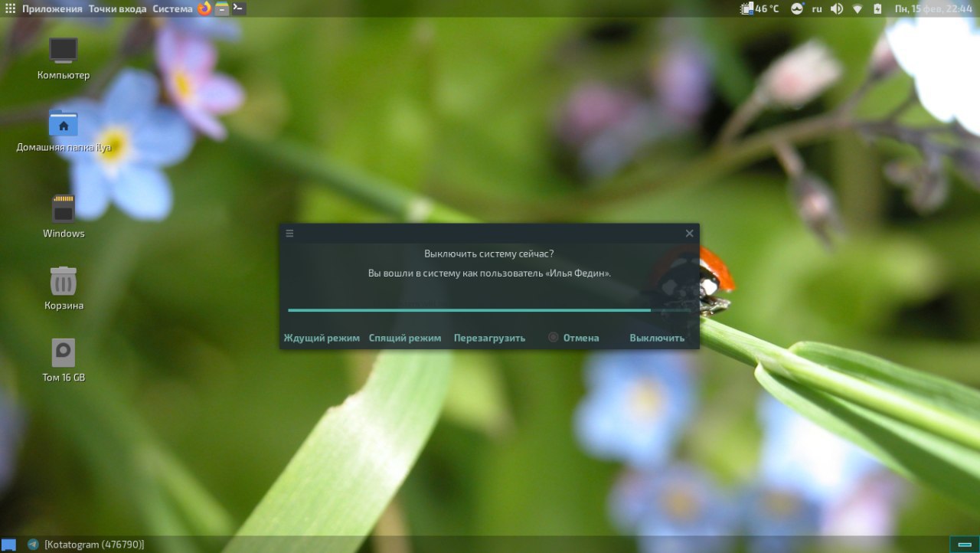Click the CPU temperature 46 °C indicator
980x553 pixels.
(x=759, y=8)
